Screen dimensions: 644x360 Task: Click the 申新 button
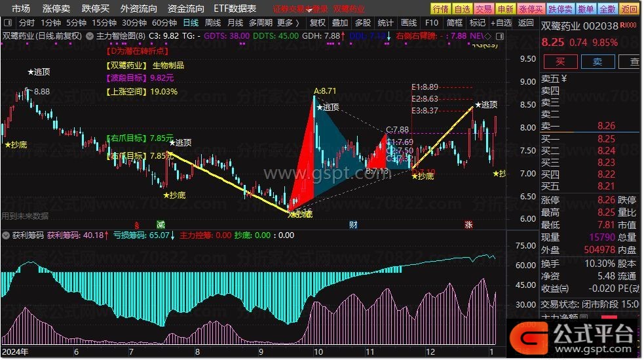pos(505,9)
